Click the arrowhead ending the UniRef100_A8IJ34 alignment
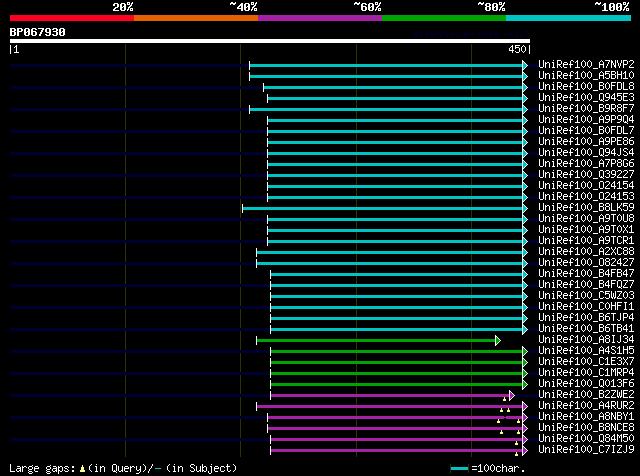This screenshot has width=640, height=476. point(498,340)
